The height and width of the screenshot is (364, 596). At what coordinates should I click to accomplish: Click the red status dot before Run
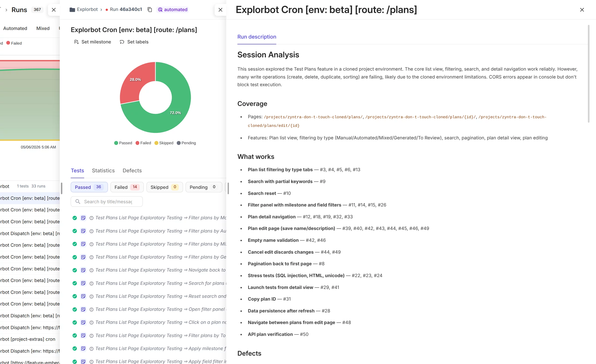107,10
